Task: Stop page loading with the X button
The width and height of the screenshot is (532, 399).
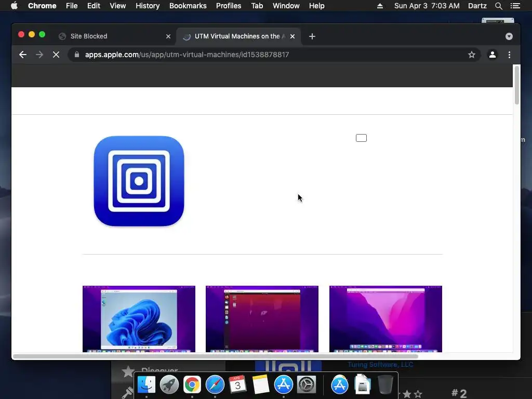Action: [56, 55]
